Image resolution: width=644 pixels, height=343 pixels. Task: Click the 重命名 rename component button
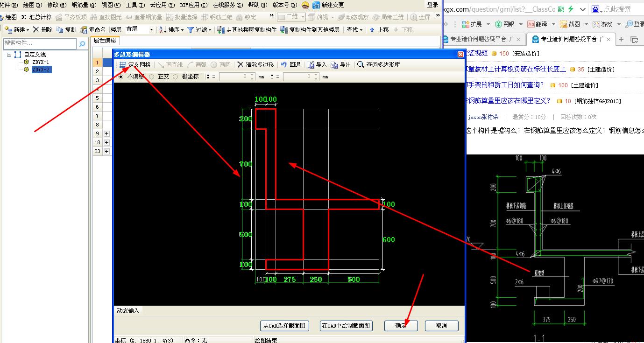click(93, 29)
